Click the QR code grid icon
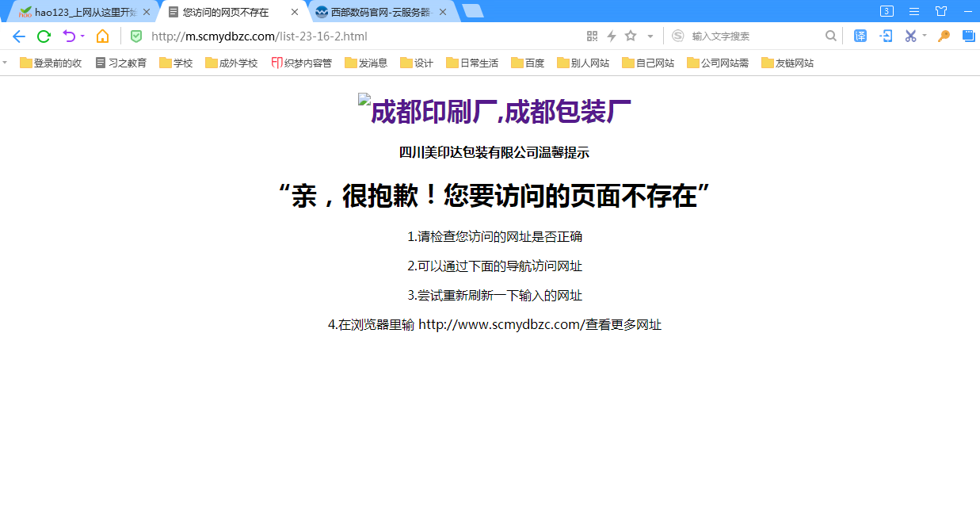 pos(593,36)
